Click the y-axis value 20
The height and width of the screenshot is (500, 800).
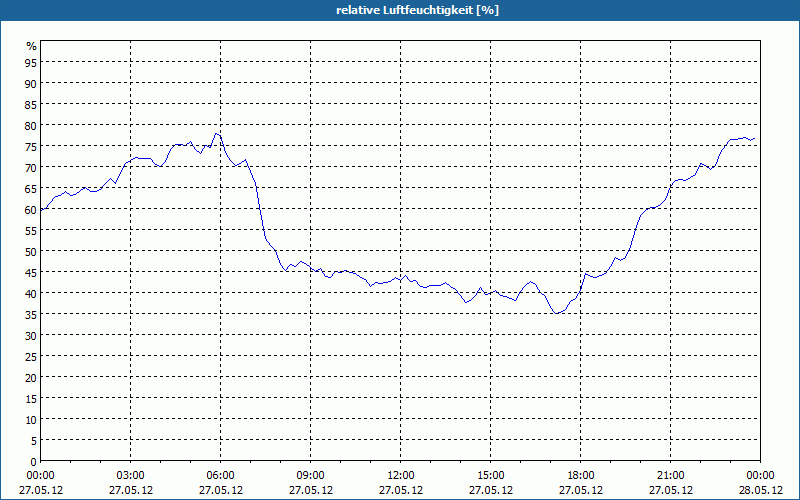[31, 378]
